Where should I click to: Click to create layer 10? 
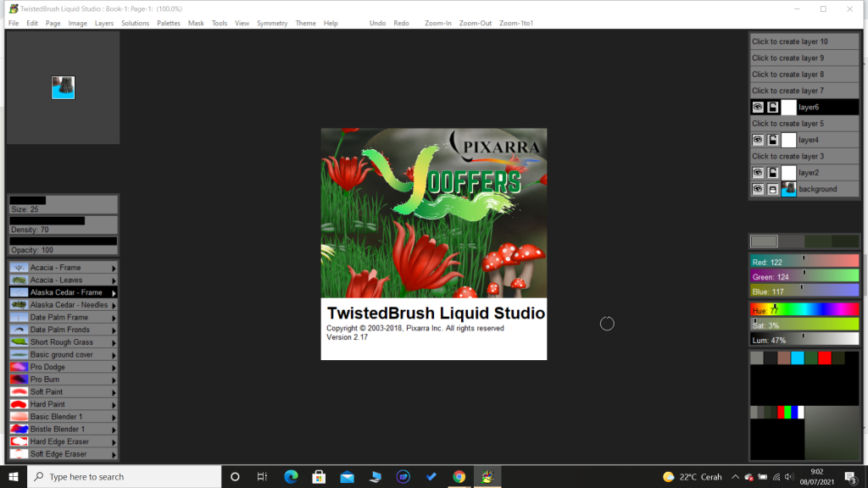804,42
